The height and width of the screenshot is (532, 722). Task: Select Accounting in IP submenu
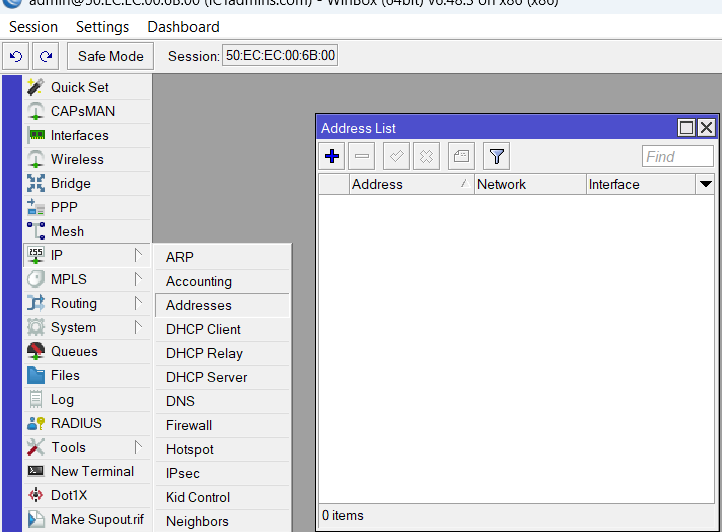click(x=222, y=281)
